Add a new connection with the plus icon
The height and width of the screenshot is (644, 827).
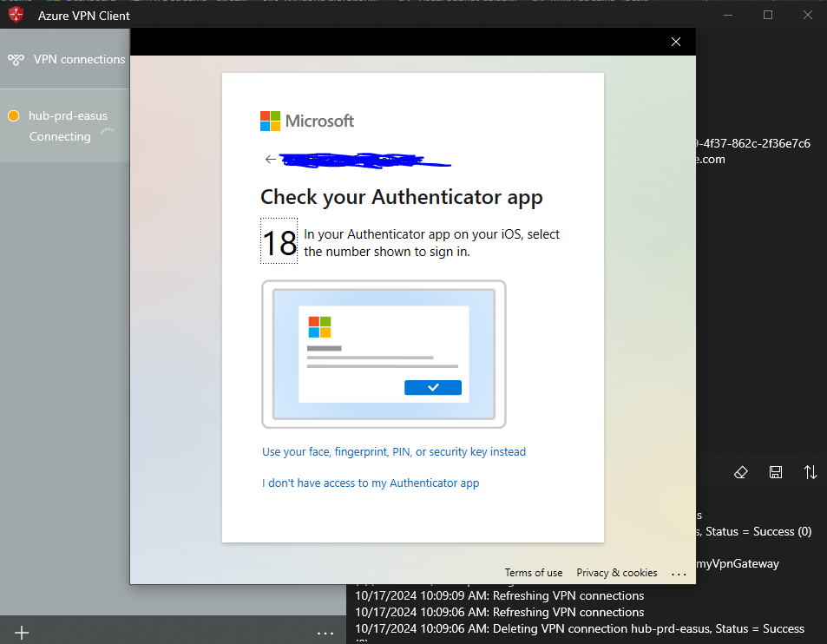(21, 633)
